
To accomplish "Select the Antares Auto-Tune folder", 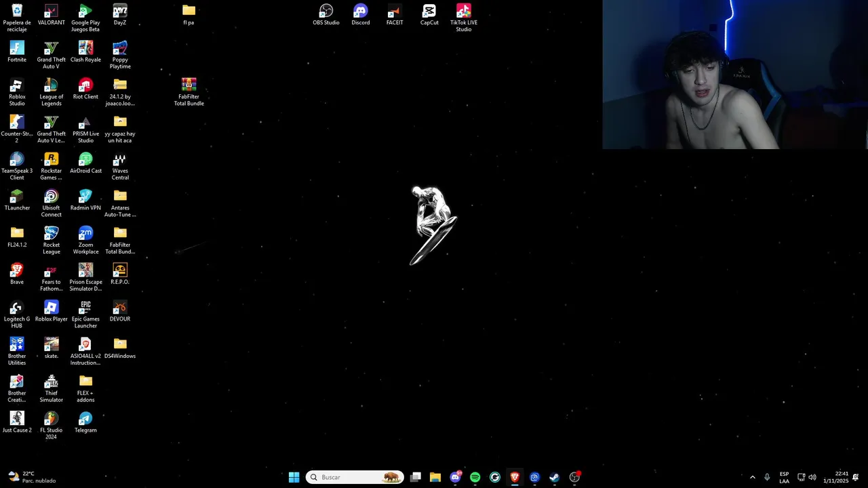I will [120, 203].
